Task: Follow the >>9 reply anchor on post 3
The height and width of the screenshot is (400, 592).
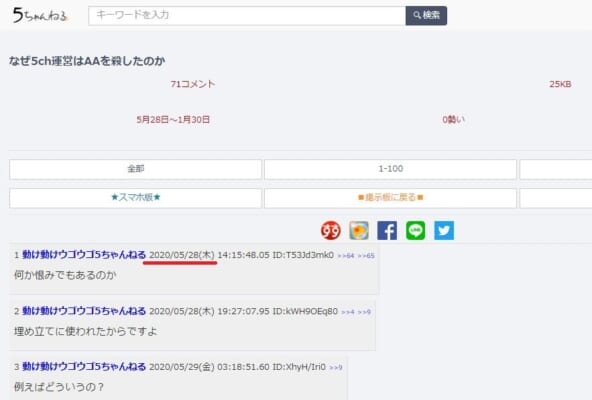Action: 336,368
